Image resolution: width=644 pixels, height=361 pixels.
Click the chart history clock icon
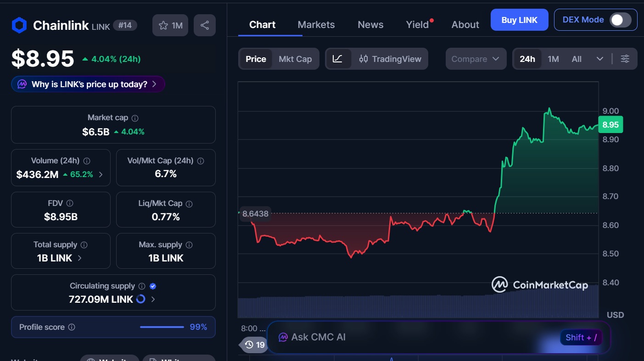[x=249, y=345]
